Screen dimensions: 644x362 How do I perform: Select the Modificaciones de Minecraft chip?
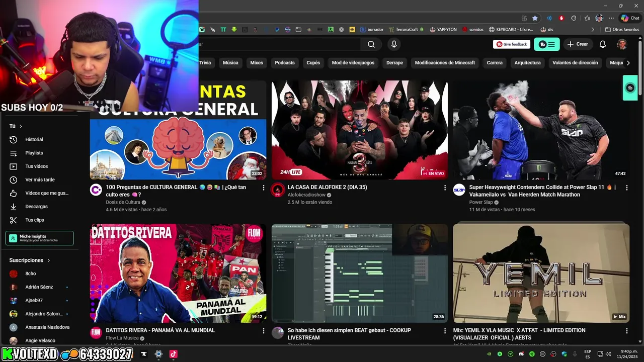[x=445, y=63]
